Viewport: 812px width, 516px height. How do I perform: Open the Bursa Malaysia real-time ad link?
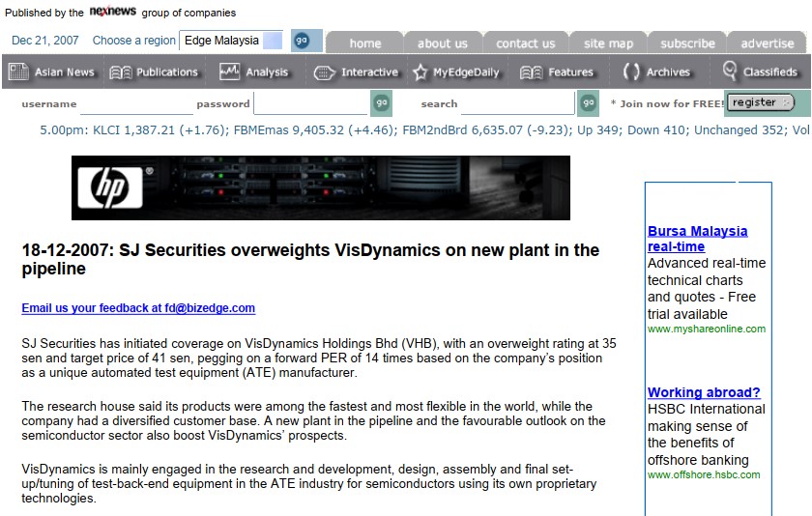coord(697,239)
